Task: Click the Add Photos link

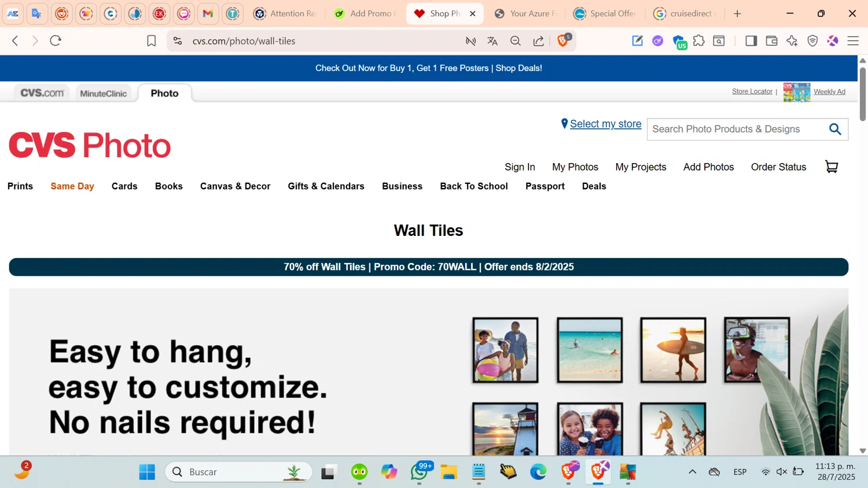Action: coord(708,167)
